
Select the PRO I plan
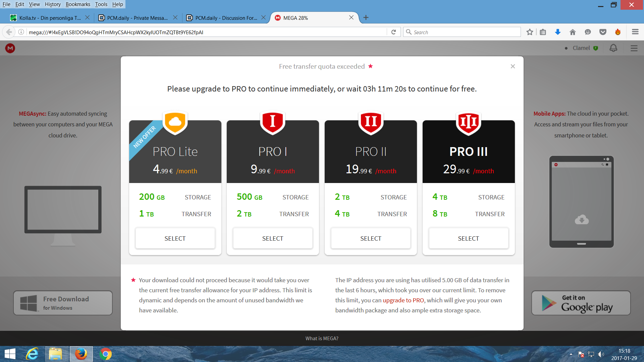pyautogui.click(x=272, y=238)
